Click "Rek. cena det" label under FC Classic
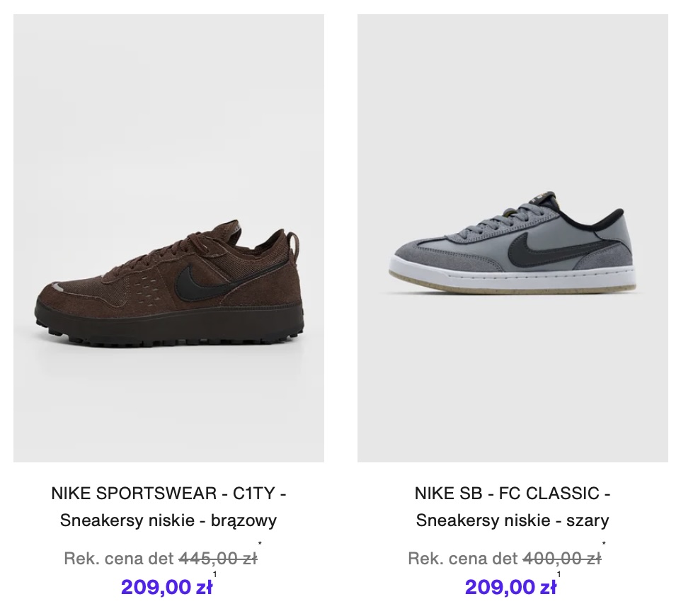Viewport: 681px width, 616px height. pos(463,559)
